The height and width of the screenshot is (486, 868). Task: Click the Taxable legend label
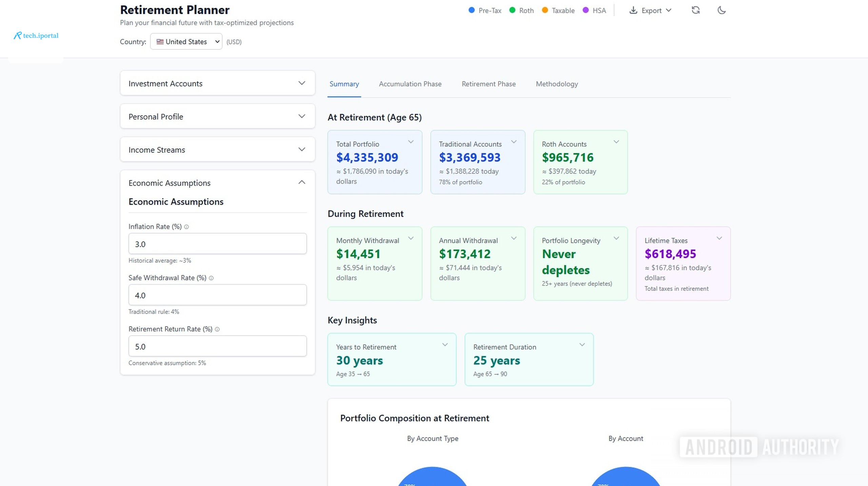[x=563, y=11]
